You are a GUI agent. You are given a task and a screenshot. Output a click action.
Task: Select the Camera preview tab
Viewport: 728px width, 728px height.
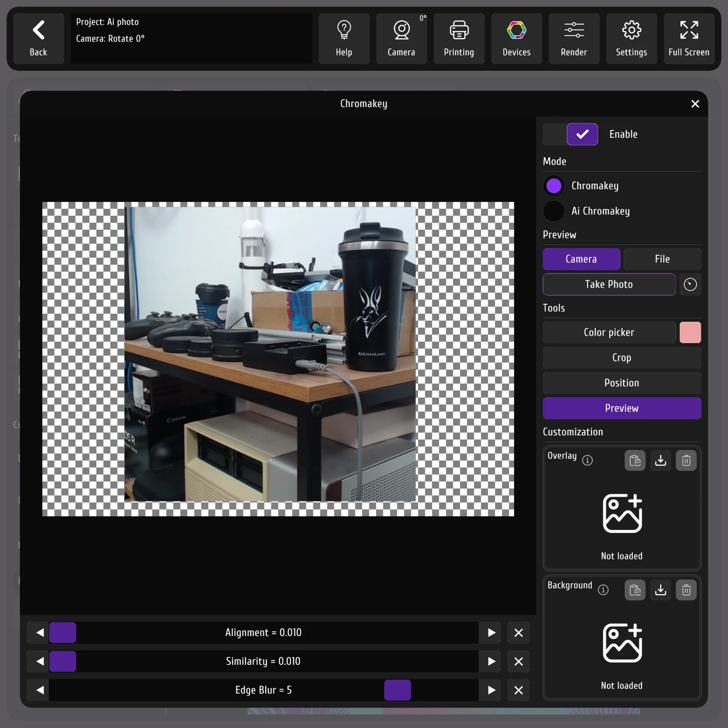pos(581,259)
